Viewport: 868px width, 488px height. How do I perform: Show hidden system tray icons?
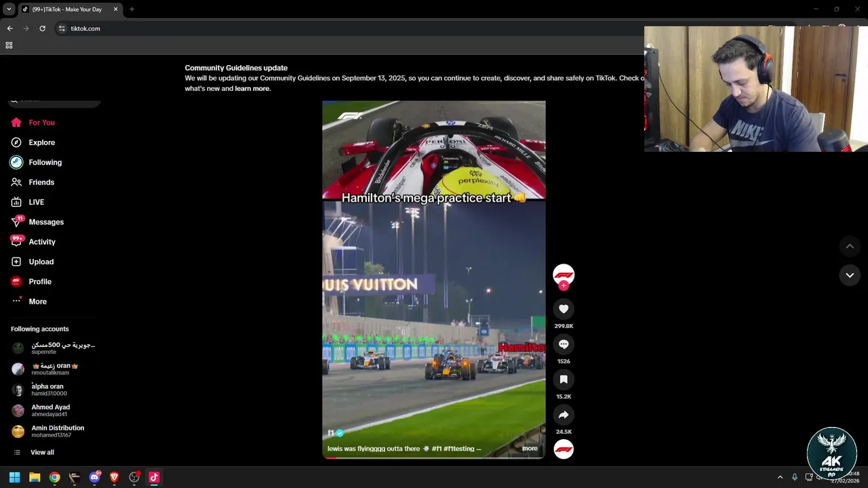point(780,477)
